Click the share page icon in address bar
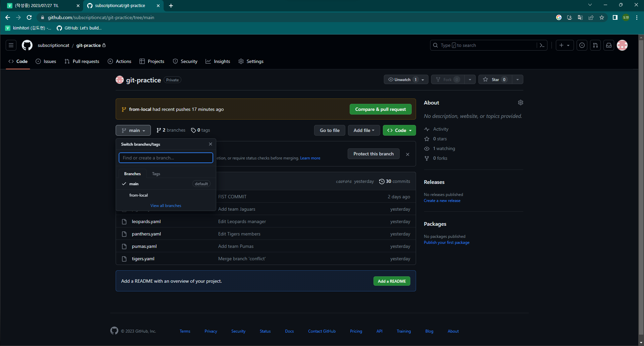644x346 pixels. click(591, 17)
